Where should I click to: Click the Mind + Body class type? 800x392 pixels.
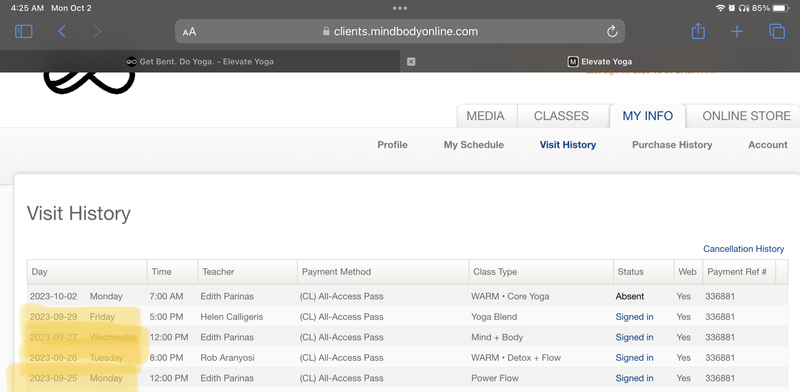pyautogui.click(x=497, y=337)
